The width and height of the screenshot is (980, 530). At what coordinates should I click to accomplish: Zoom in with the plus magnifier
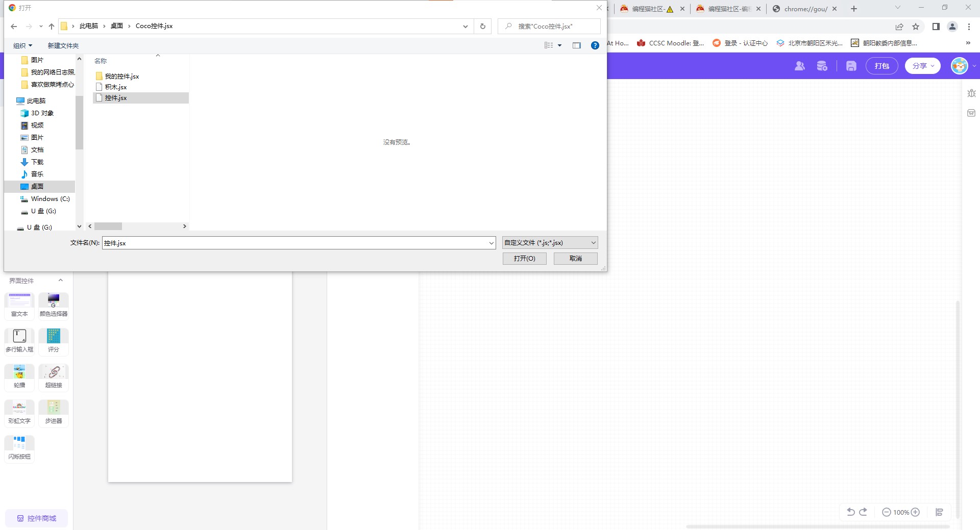click(915, 512)
